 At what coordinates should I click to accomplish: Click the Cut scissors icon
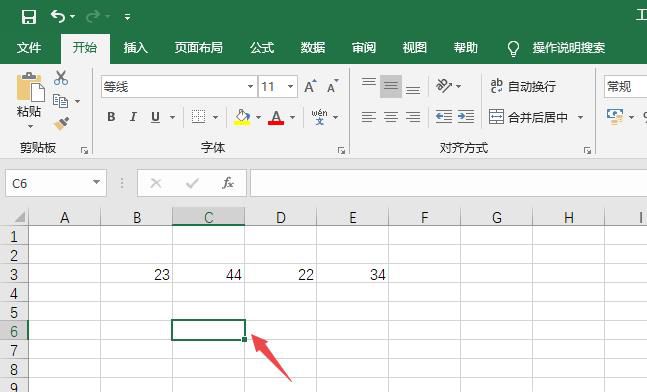pos(61,78)
